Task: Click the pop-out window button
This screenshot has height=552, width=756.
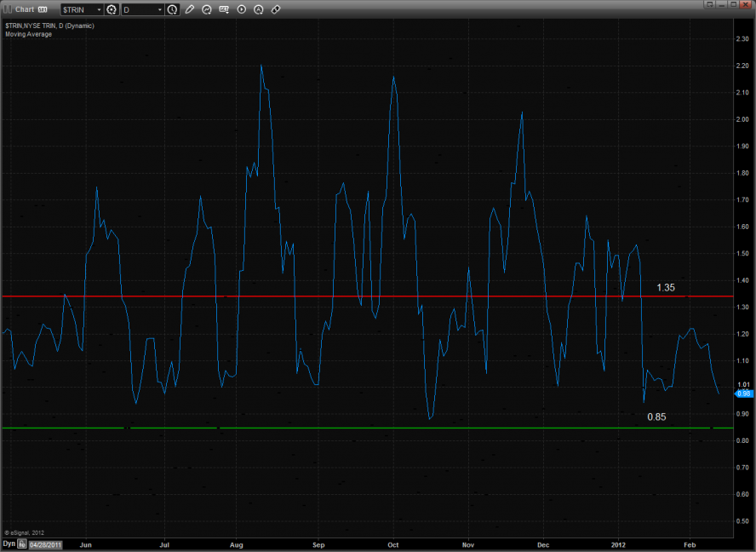Action: [708, 4]
